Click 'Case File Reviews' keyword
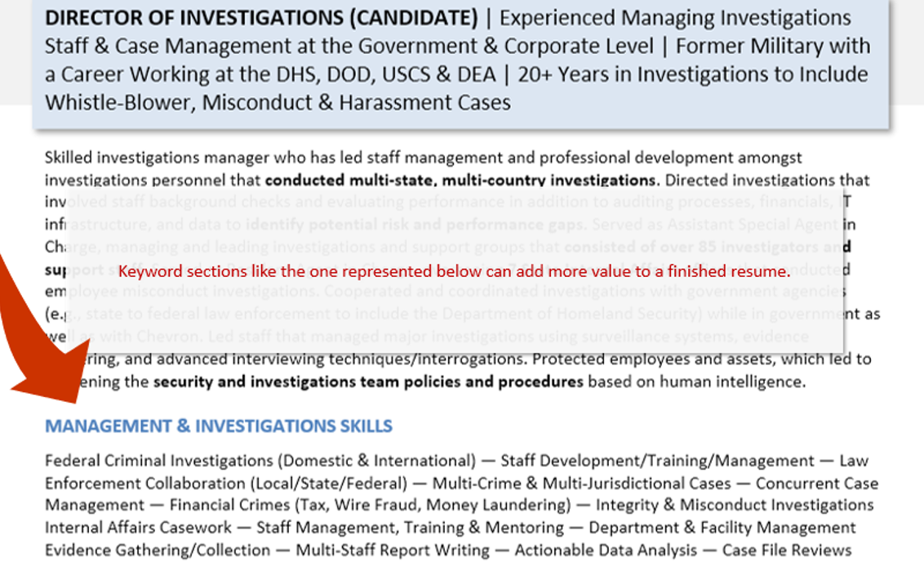Screen dimensions: 924x580 pos(787,550)
